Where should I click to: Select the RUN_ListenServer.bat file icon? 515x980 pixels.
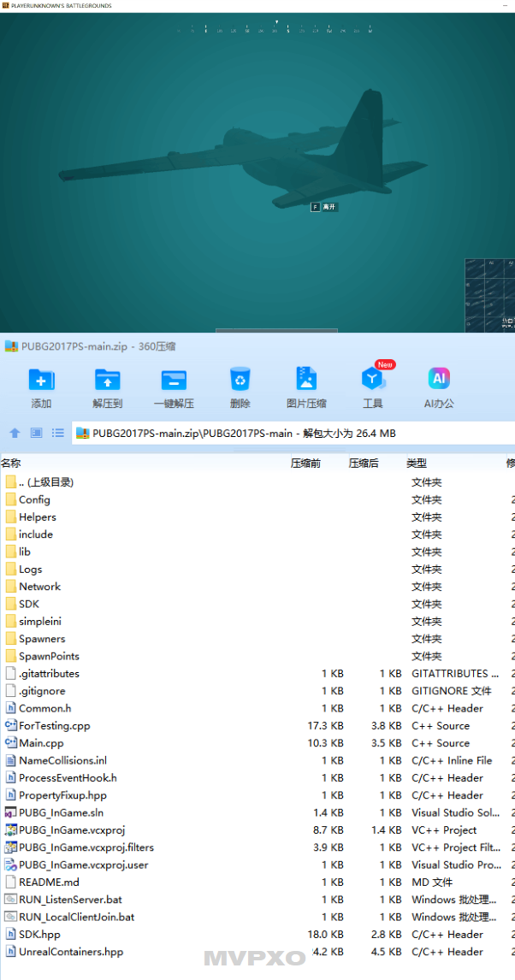(10, 900)
